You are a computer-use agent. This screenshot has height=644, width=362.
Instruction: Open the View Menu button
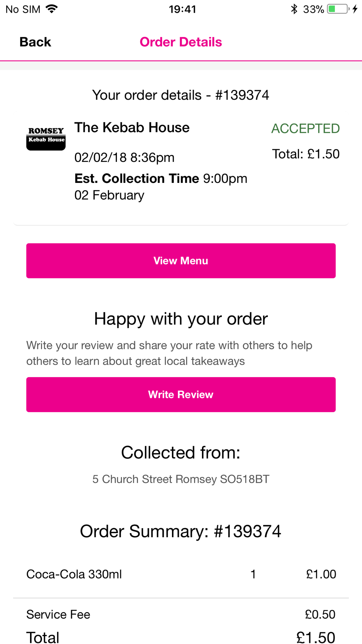pyautogui.click(x=181, y=261)
